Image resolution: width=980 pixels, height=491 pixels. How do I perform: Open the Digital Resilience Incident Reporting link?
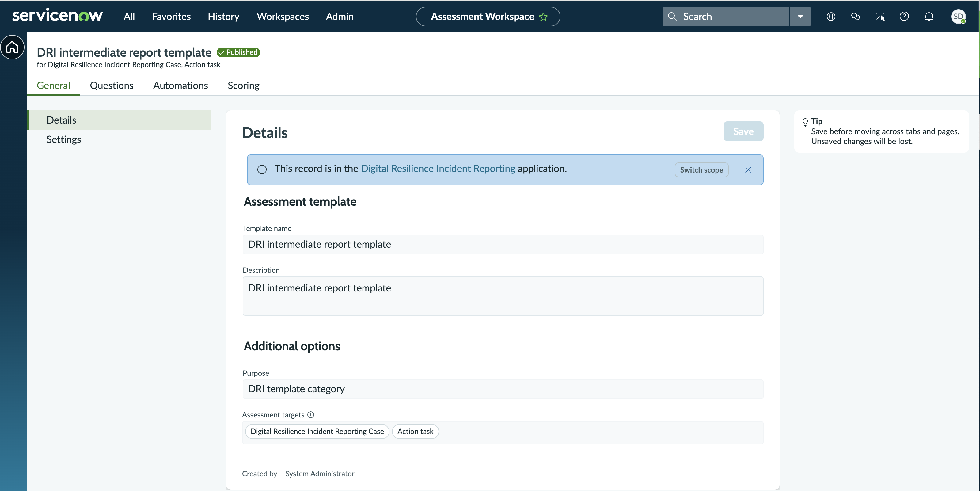coord(438,168)
